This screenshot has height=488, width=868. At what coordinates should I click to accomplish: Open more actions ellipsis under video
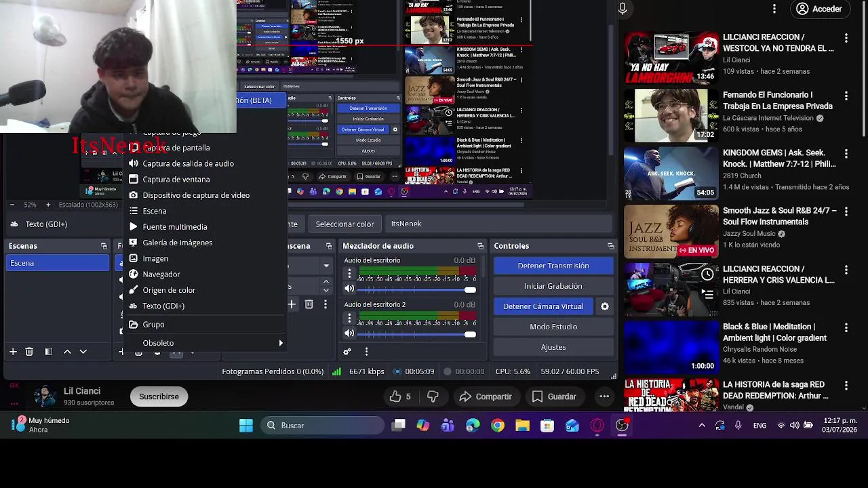[604, 396]
